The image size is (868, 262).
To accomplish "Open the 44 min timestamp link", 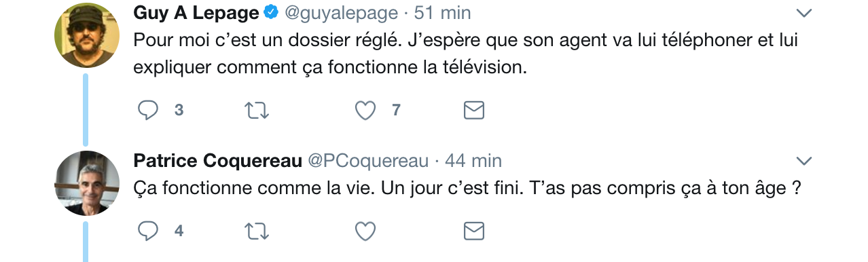I will [473, 161].
